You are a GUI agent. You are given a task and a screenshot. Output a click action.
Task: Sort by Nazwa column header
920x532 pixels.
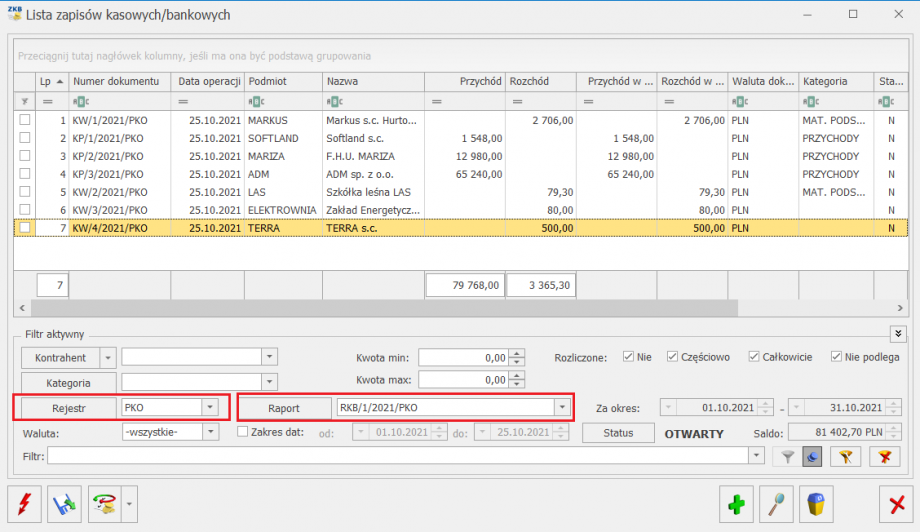coord(373,82)
